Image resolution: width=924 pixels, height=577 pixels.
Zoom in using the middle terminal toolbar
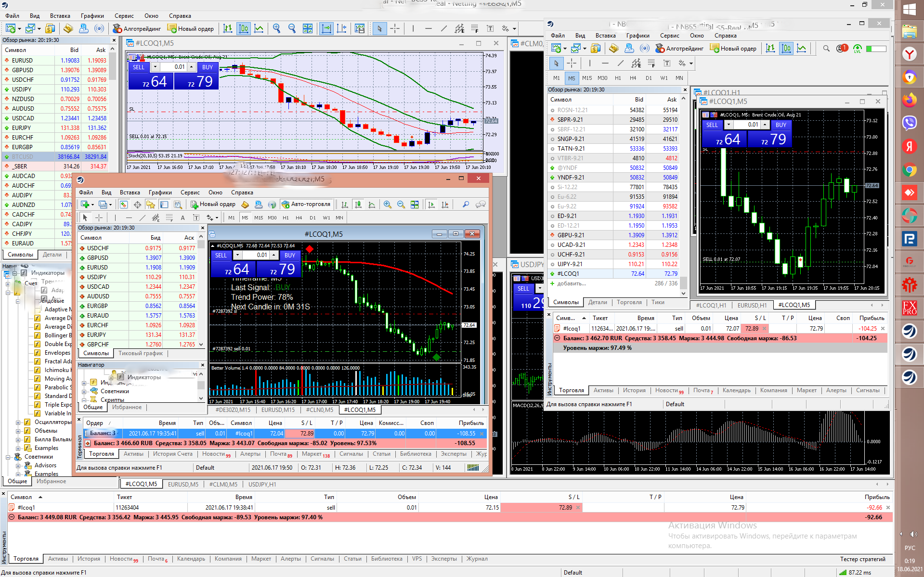(x=387, y=205)
